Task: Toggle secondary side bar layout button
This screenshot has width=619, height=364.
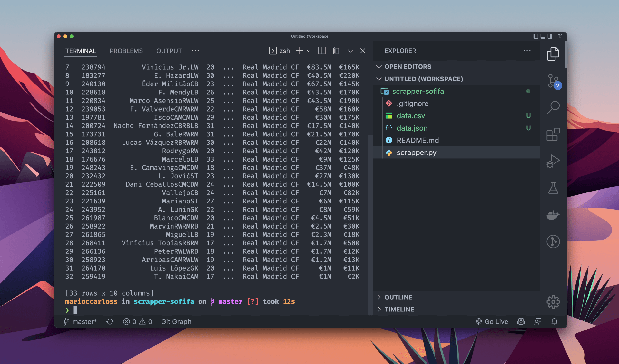Action: pos(550,36)
